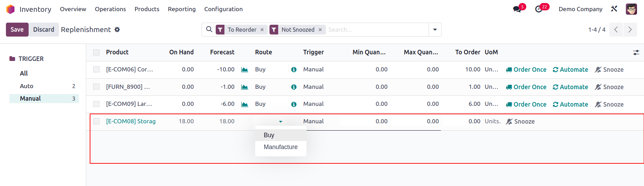Check the E-COM09 row checkbox

(96, 104)
